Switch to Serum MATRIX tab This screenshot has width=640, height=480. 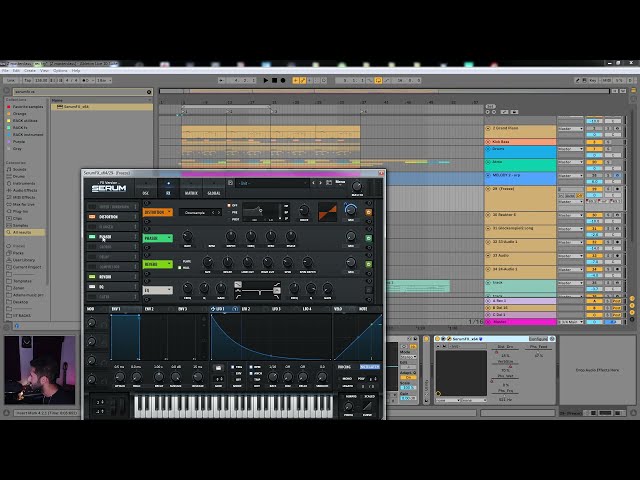pyautogui.click(x=191, y=189)
